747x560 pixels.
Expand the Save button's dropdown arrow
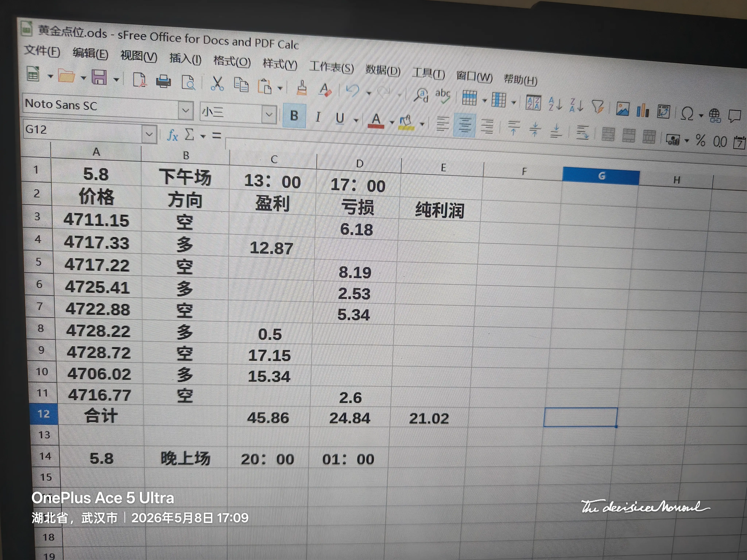click(116, 80)
